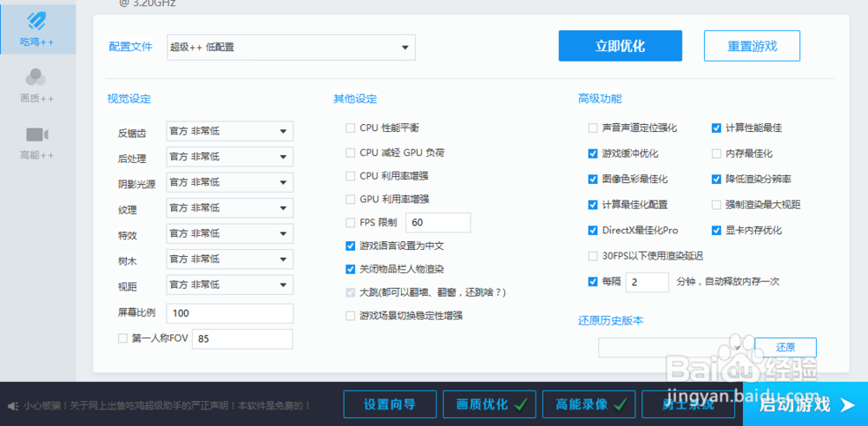Expand the 反锯齿 dropdown
The image size is (868, 426).
point(230,132)
